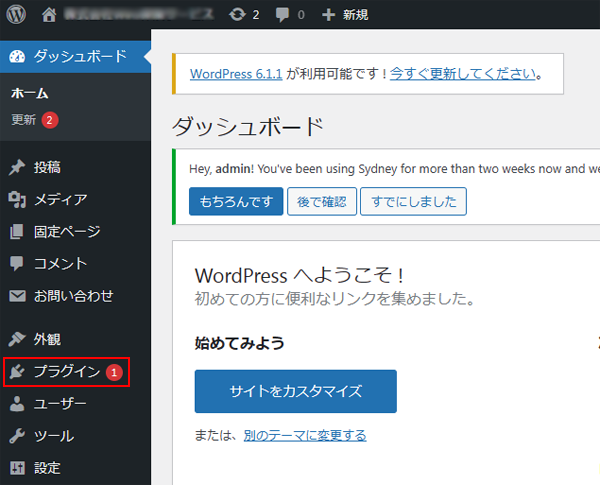Click the 後で確認 button
The image size is (600, 485).
coord(322,201)
